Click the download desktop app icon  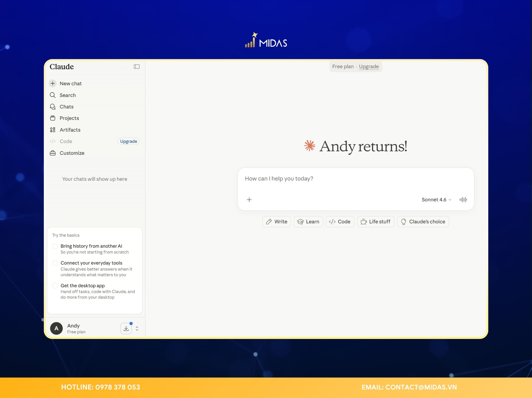click(126, 328)
